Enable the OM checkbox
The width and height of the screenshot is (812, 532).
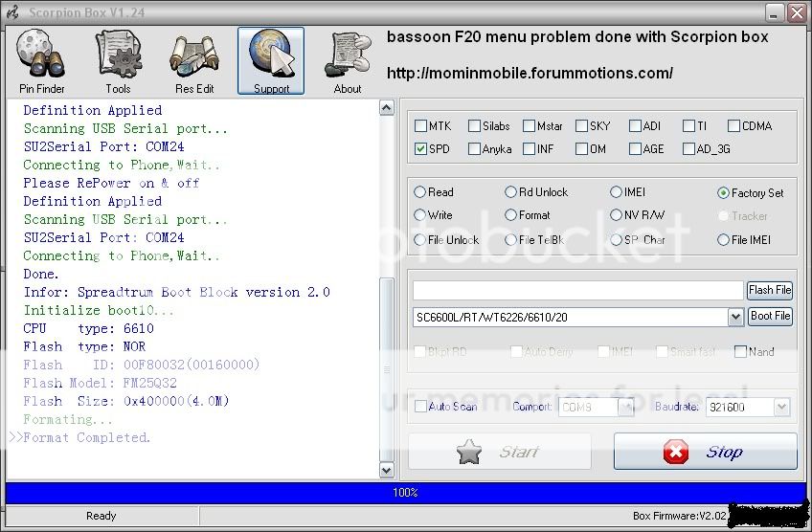[581, 149]
